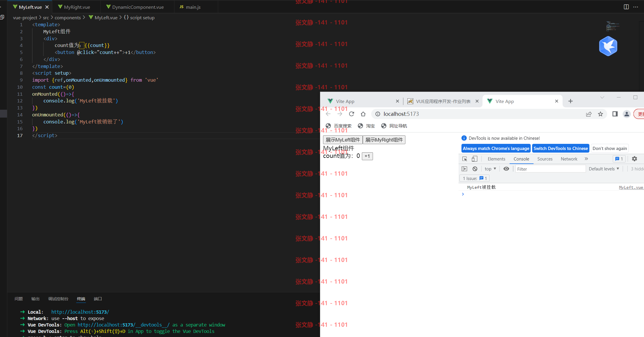Select the DevTools Console tab
Image resolution: width=644 pixels, height=337 pixels.
coord(521,159)
